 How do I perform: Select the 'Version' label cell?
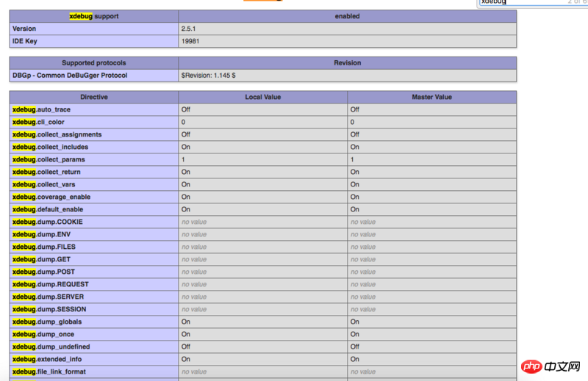point(94,29)
